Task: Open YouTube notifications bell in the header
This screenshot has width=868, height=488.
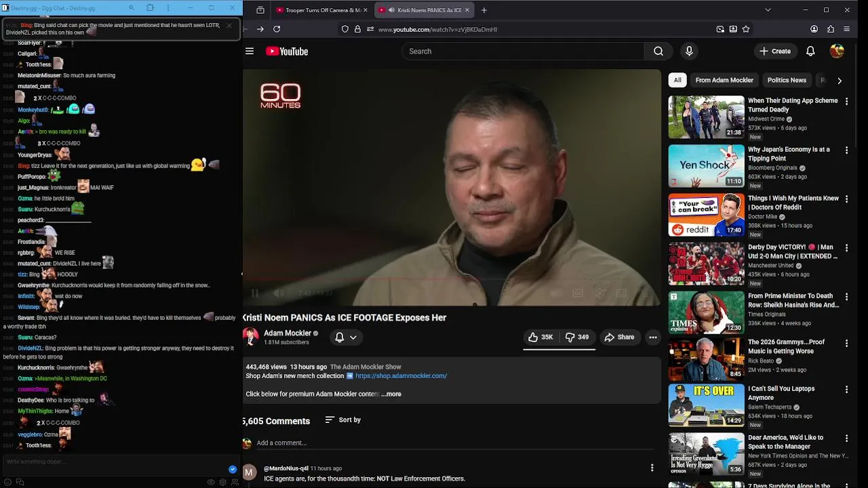Action: click(x=810, y=52)
